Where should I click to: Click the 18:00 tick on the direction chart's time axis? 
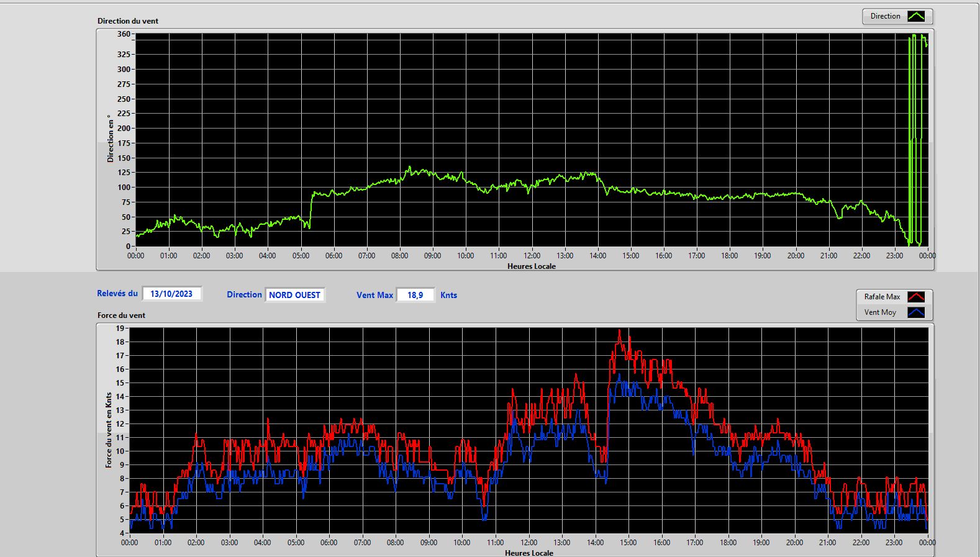coord(730,255)
